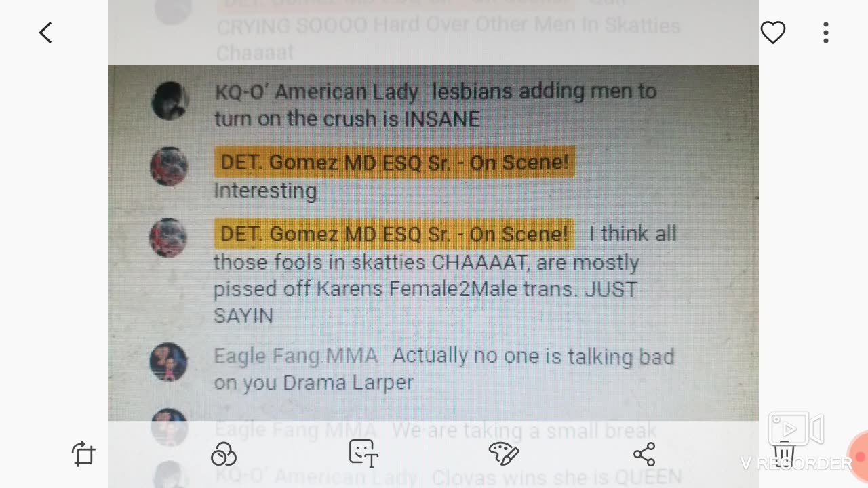Delete the image with trash icon

tap(784, 451)
